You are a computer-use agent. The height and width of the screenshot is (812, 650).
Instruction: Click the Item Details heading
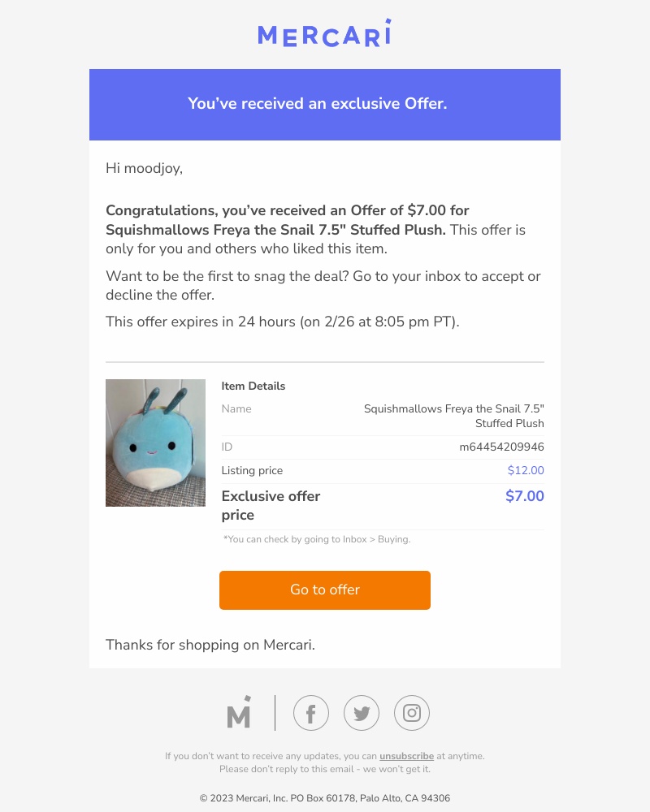[x=253, y=386]
